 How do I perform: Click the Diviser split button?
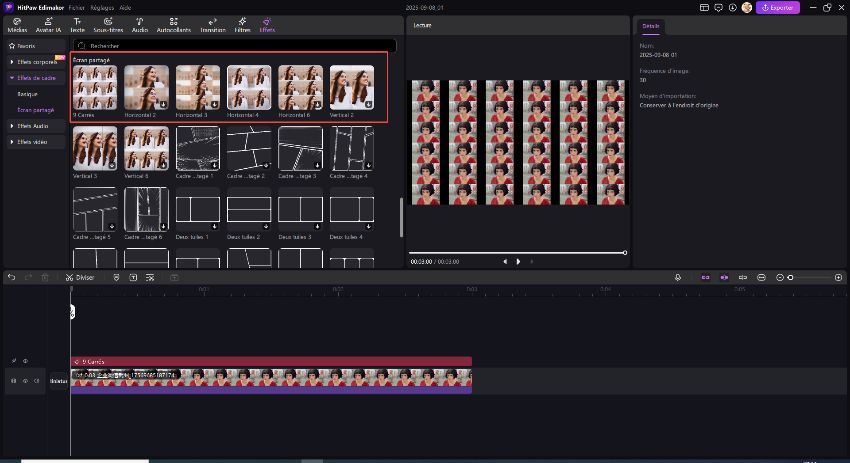click(80, 277)
